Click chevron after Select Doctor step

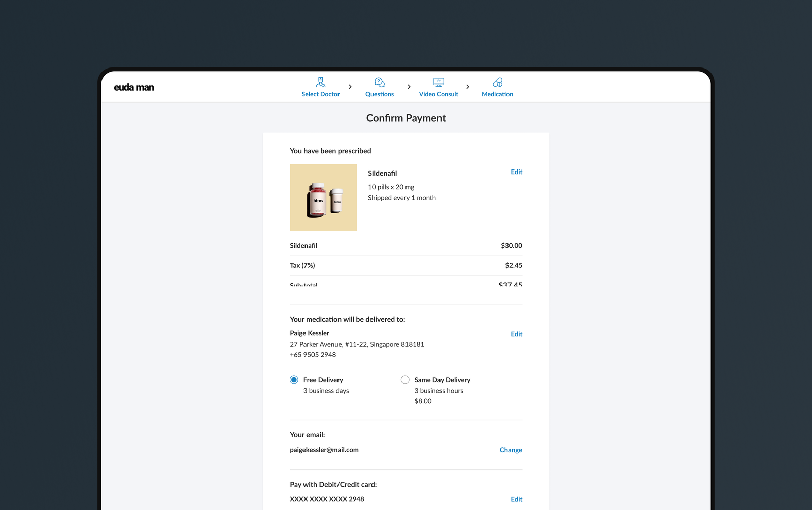click(350, 87)
